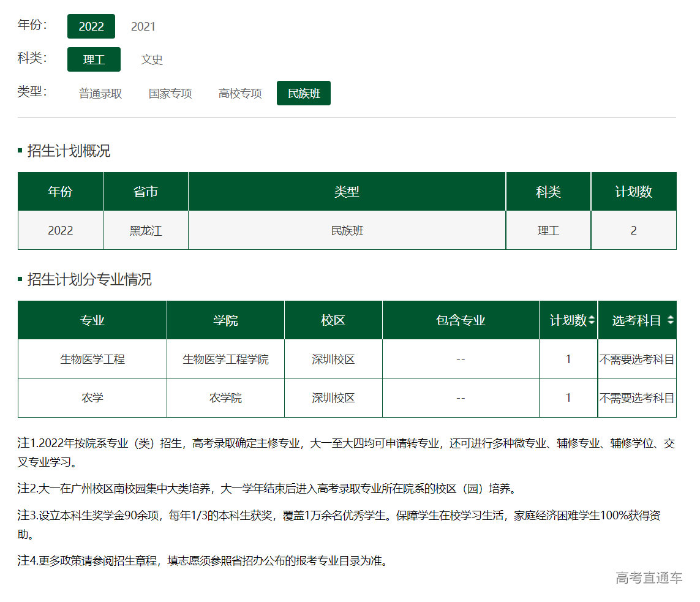Click 农学院 college cell
This screenshot has height=602, width=700.
tap(225, 398)
